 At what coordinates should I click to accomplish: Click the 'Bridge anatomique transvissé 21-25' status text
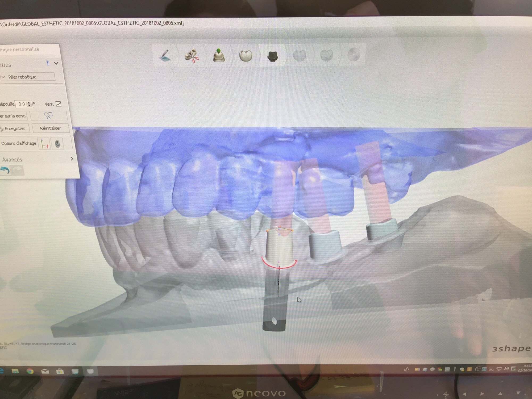48,344
